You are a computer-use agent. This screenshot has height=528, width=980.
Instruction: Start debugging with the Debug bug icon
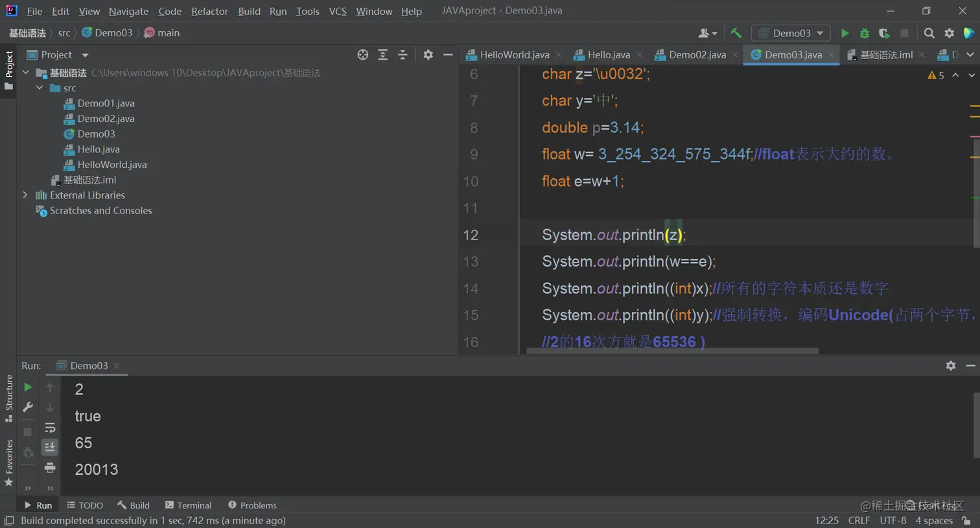tap(864, 33)
